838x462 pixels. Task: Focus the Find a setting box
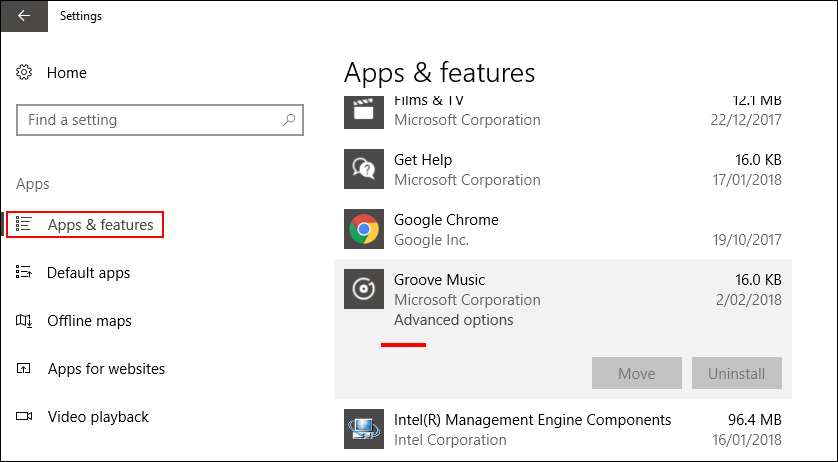160,120
